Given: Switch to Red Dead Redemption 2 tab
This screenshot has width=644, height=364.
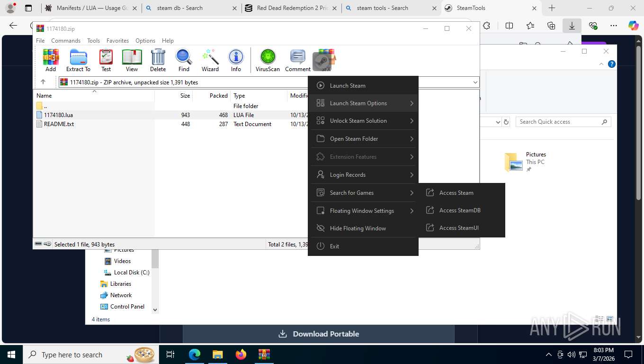Looking at the screenshot, I should click(292, 8).
